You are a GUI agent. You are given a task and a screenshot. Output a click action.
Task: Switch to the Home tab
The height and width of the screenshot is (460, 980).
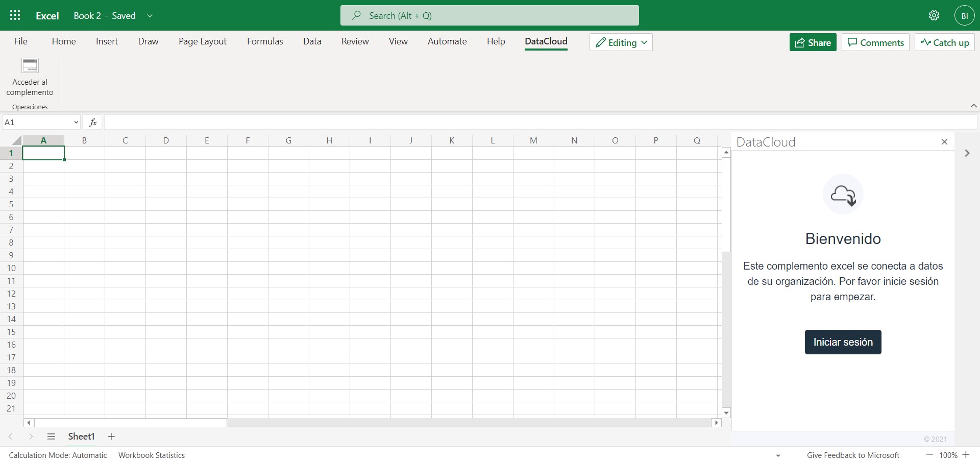(64, 41)
